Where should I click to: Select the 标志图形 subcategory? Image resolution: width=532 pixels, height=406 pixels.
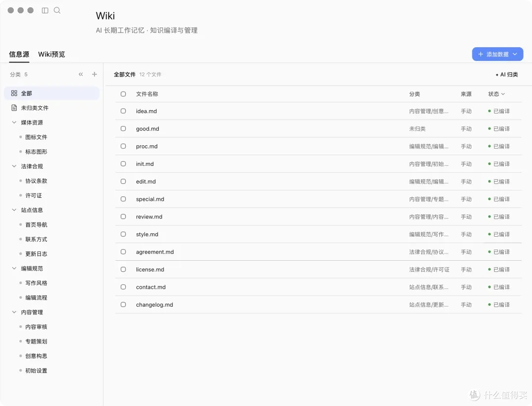tap(36, 152)
